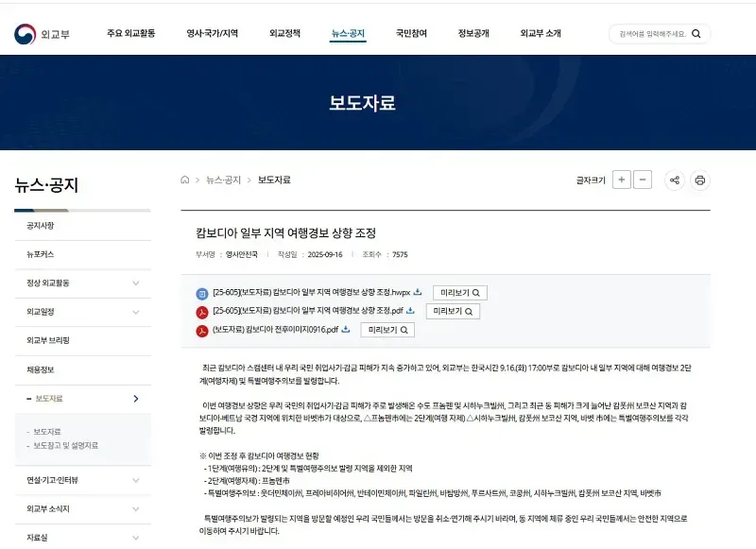Open the 영사·국가/지역 top menu

[213, 33]
